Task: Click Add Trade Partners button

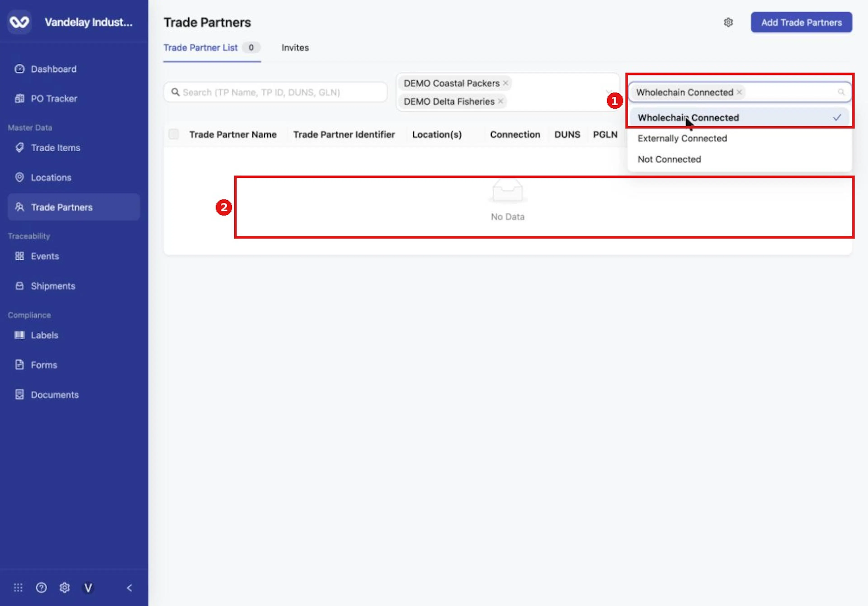Action: [x=802, y=22]
